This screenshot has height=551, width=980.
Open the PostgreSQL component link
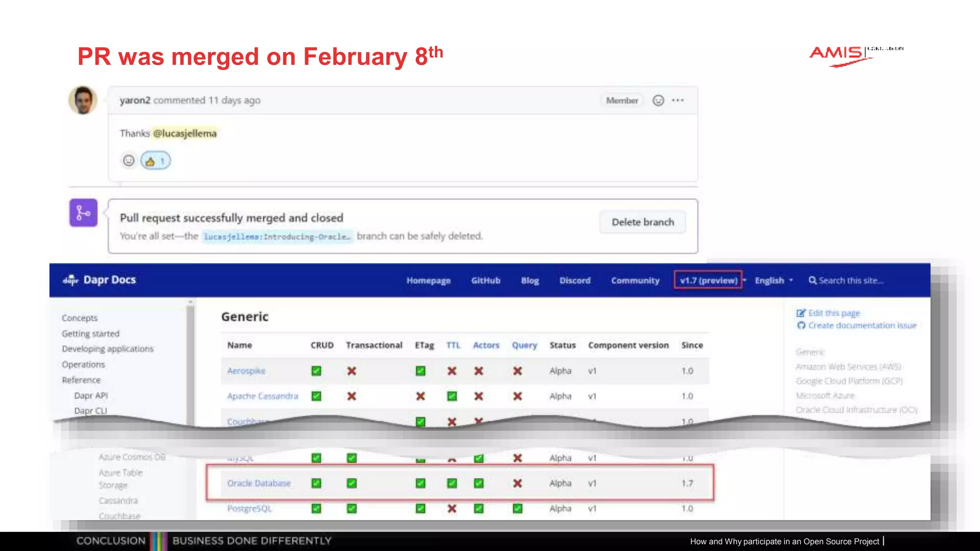(x=249, y=509)
